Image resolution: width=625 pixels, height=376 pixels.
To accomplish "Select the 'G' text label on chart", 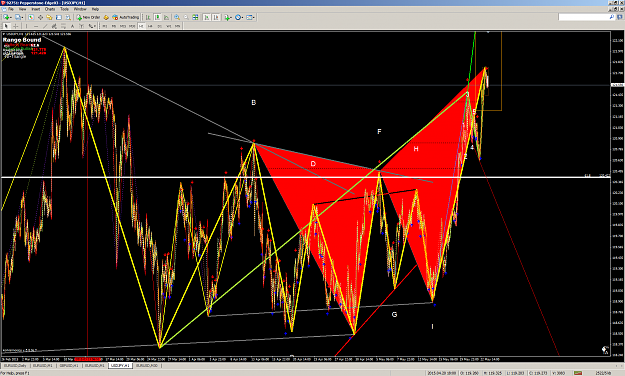I will click(394, 315).
